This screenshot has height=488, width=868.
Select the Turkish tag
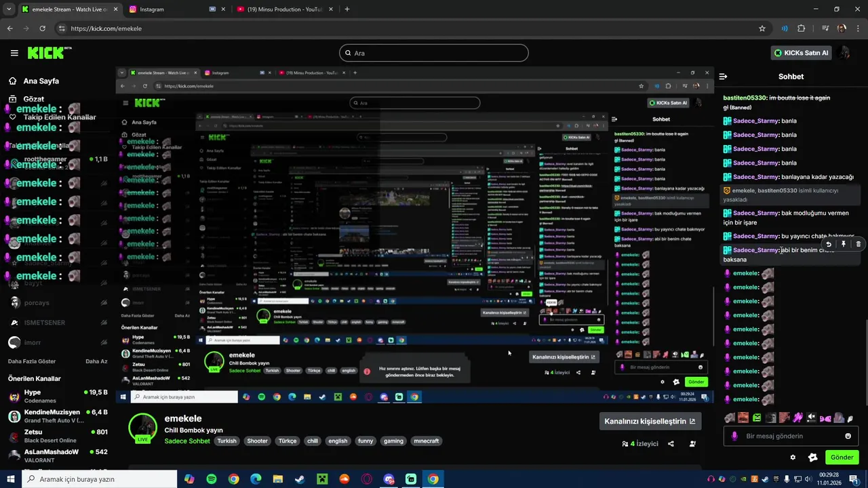pyautogui.click(x=226, y=441)
